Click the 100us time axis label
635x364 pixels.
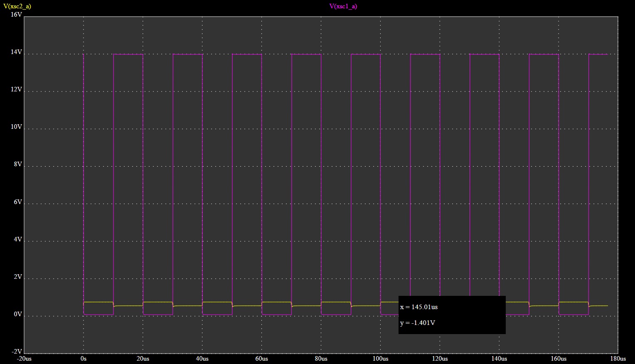tap(381, 359)
